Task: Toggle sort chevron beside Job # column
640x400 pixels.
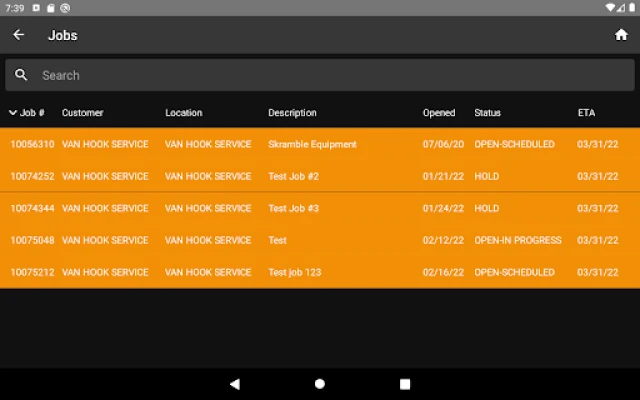Action: click(x=13, y=113)
